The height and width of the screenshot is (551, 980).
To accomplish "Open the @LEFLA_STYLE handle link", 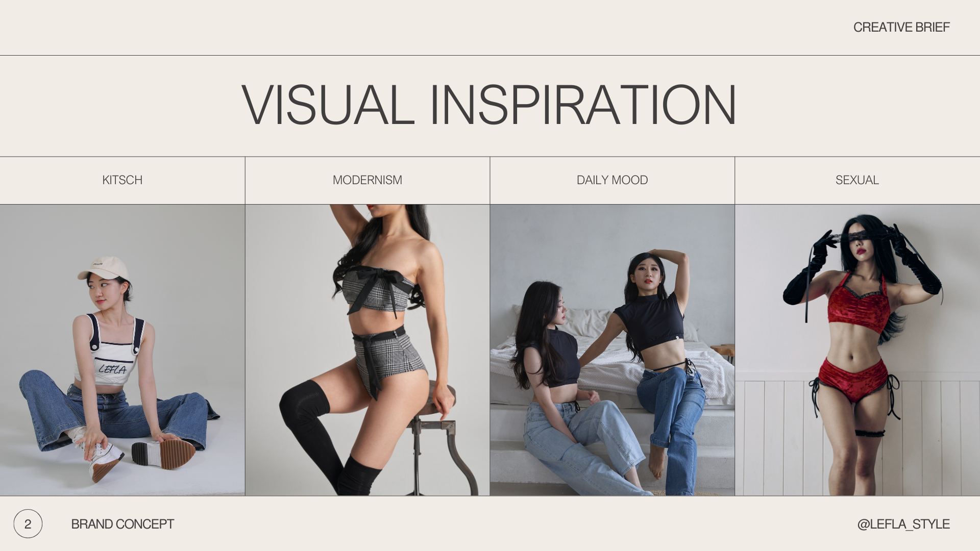I will click(x=903, y=524).
